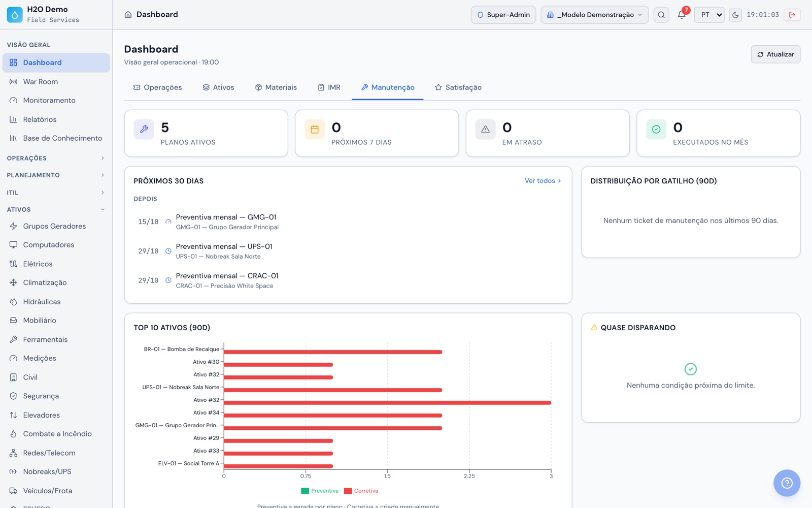Expand the Operações sidebar section
This screenshot has width=812, height=508.
coord(56,158)
